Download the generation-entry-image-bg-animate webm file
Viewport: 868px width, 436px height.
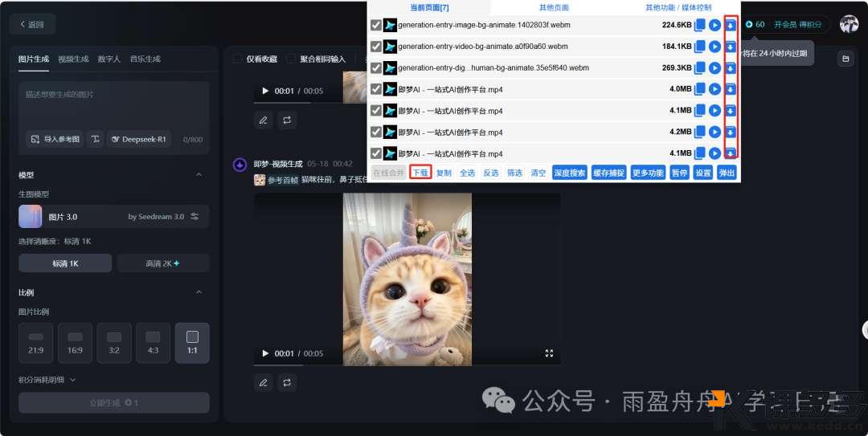pos(730,25)
